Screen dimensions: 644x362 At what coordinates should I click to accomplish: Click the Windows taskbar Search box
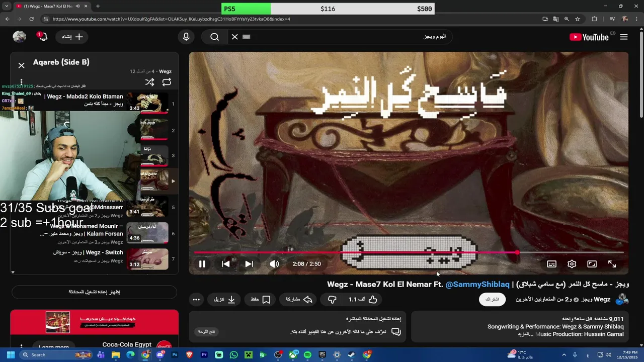pyautogui.click(x=56, y=355)
